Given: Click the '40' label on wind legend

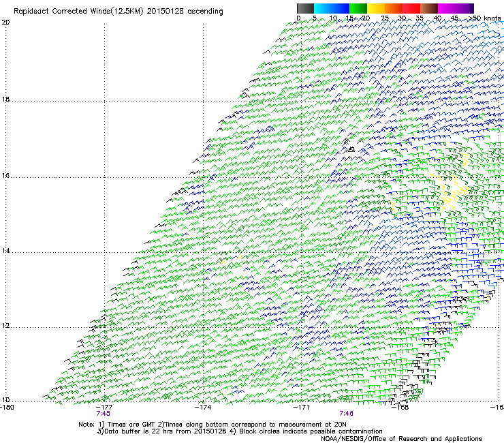Looking at the screenshot, I should tap(437, 18).
